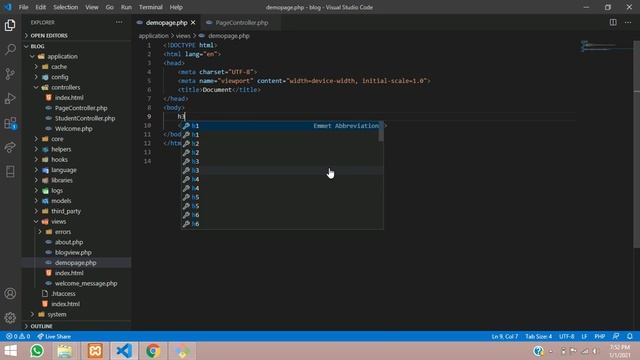Image resolution: width=640 pixels, height=360 pixels.
Task: Expand the cache folder
Action: point(59,67)
